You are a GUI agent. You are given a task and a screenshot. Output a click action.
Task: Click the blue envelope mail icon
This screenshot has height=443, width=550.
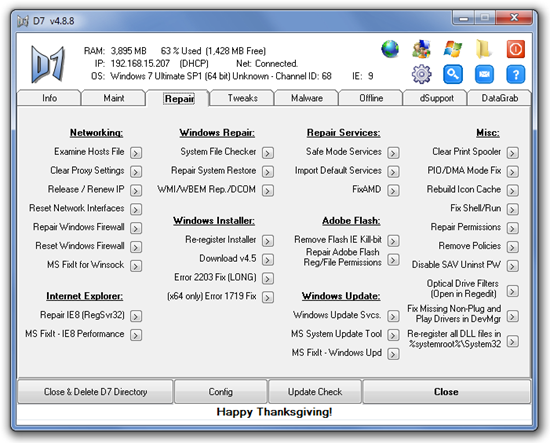coord(484,74)
